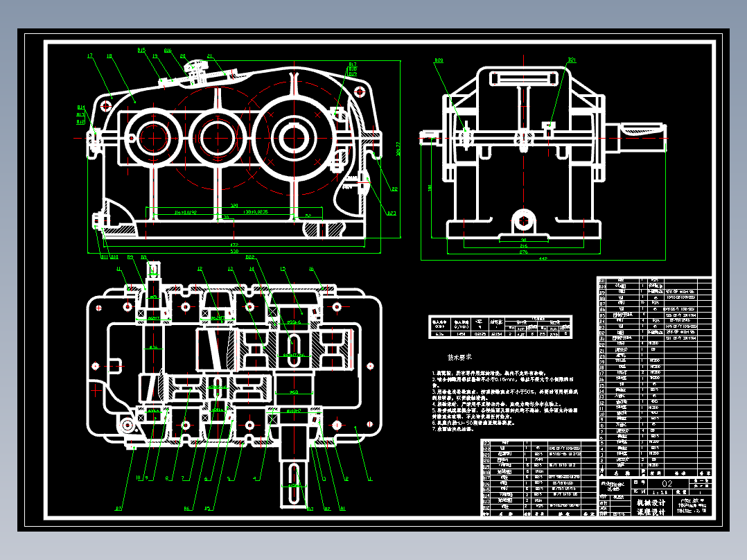The height and width of the screenshot is (560, 747).
Task: Click the hexagonal drain plug in side view
Action: coord(524,221)
